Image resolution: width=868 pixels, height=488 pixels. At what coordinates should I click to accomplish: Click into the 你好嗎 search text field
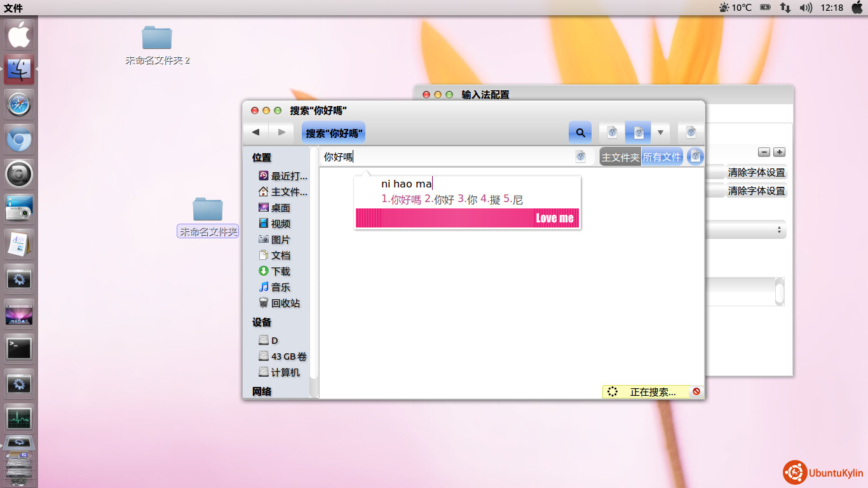click(x=445, y=157)
